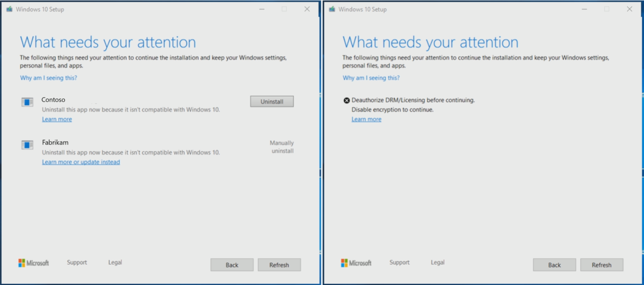644x285 pixels.
Task: Open 'Why am I seeing this?' in the right window
Action: tap(371, 78)
